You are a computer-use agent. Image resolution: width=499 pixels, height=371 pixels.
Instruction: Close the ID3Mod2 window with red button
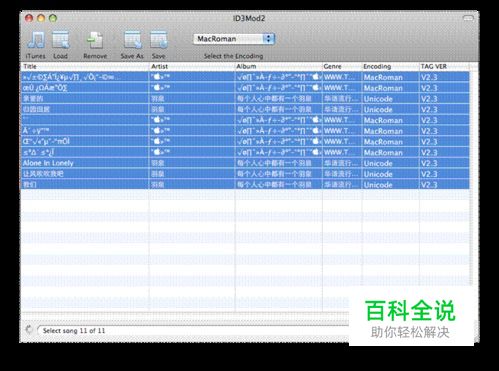click(29, 18)
